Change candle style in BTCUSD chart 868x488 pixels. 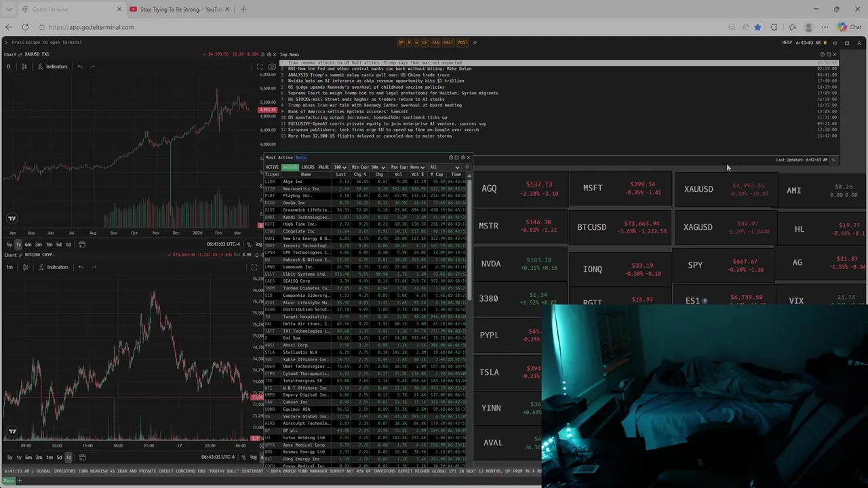pyautogui.click(x=25, y=267)
